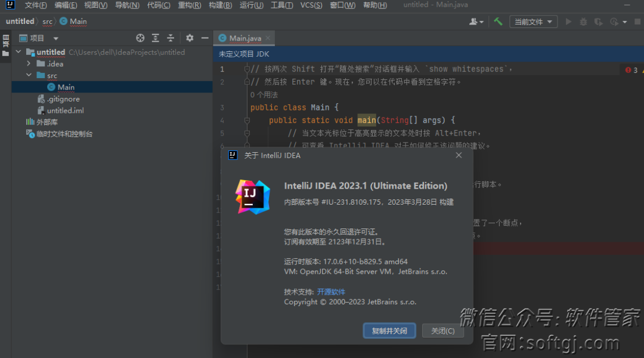
Task: Click the IntelliJ IDEA logo in About dialog
Action: [253, 197]
